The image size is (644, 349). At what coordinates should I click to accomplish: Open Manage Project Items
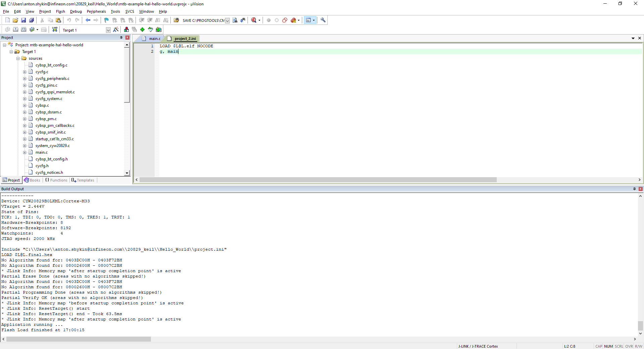tap(126, 30)
